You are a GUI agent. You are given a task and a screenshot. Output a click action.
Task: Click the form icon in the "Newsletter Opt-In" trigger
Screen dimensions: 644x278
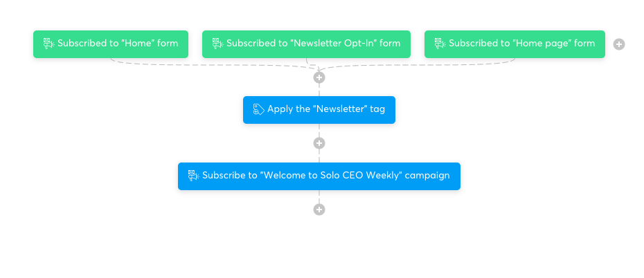(217, 44)
